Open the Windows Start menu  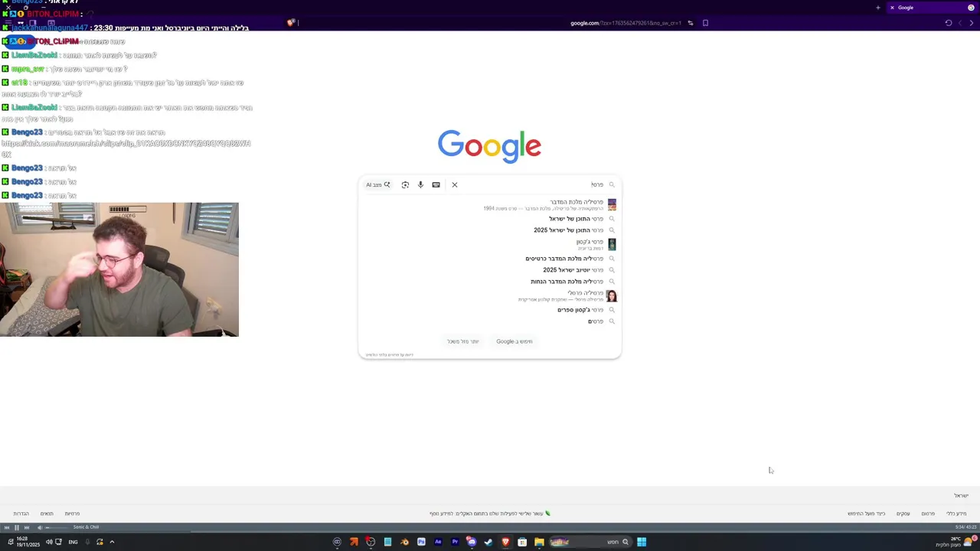(642, 542)
